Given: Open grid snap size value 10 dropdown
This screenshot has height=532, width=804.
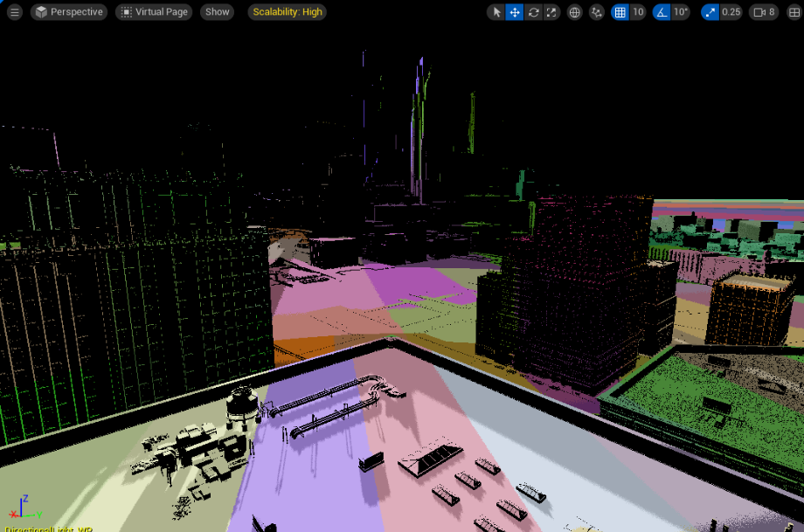Looking at the screenshot, I should point(638,12).
